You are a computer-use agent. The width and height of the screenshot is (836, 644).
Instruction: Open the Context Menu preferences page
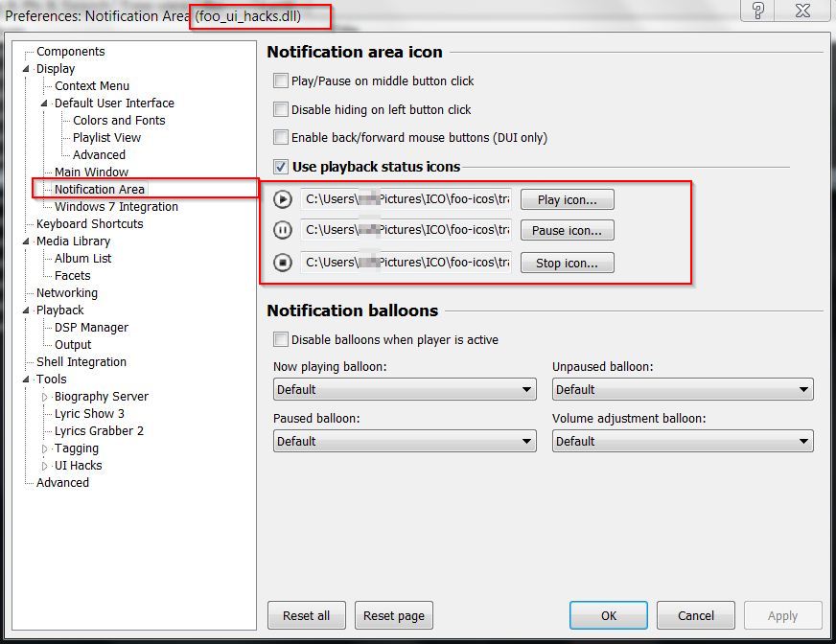point(92,86)
